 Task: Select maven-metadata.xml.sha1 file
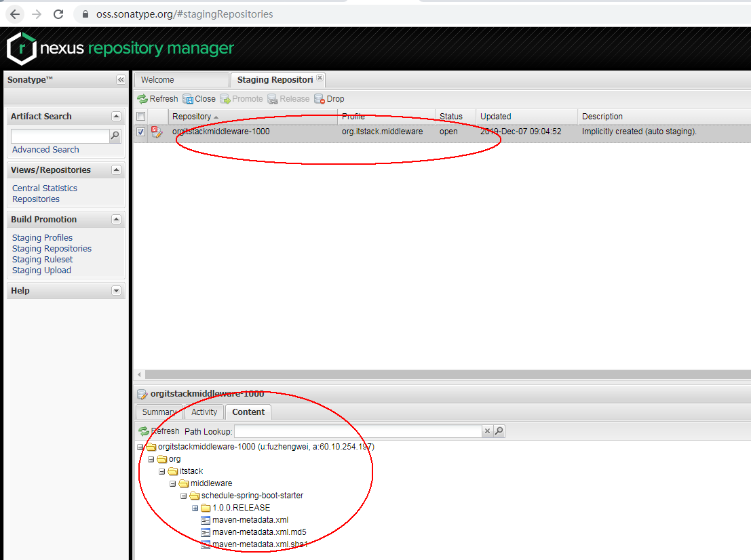coord(260,544)
